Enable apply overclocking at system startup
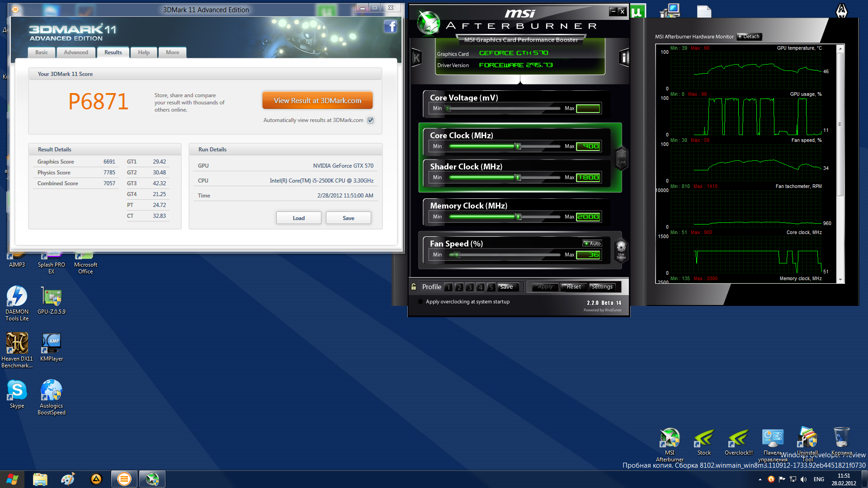Image resolution: width=868 pixels, height=488 pixels. 421,302
